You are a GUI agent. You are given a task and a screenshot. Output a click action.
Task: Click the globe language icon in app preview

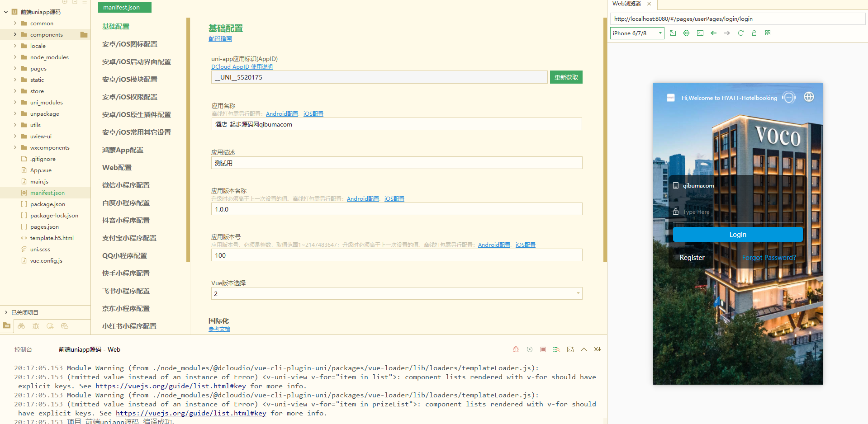(x=809, y=97)
